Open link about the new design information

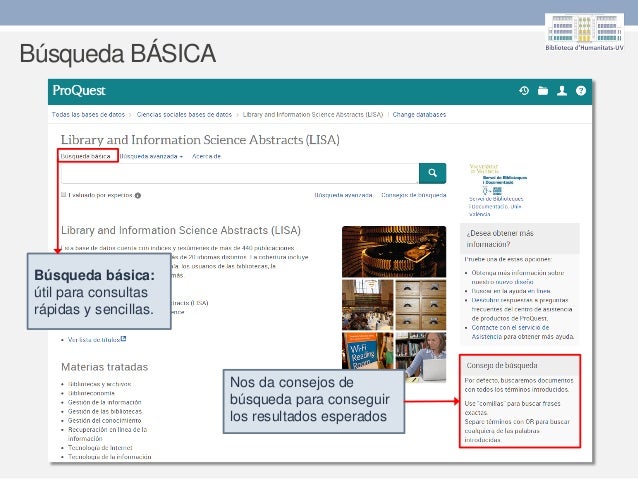[x=518, y=277]
